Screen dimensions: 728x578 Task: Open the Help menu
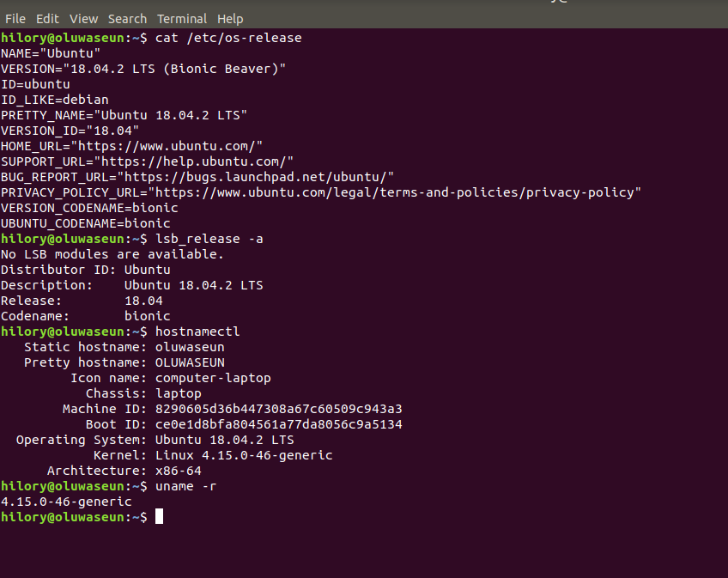coord(230,18)
